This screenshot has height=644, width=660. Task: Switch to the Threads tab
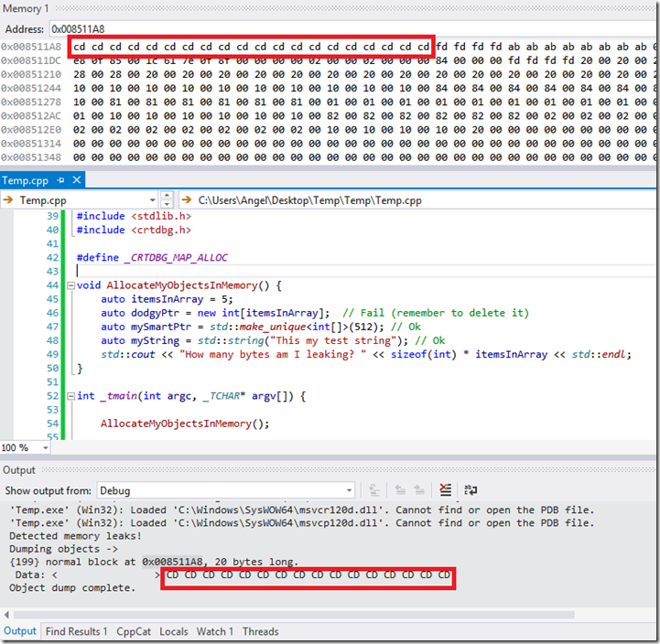coord(260,631)
